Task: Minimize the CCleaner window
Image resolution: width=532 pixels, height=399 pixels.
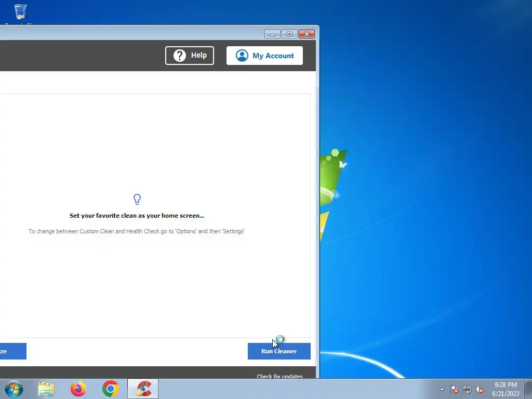Action: 272,34
